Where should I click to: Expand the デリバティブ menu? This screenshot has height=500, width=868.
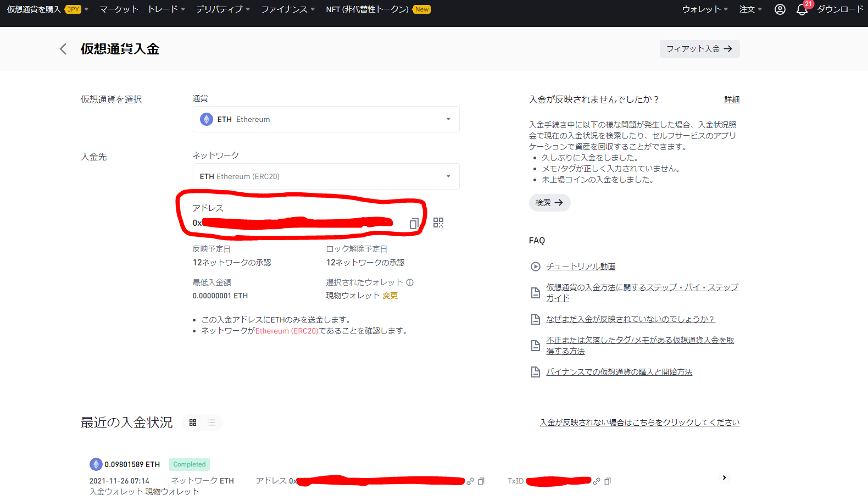[223, 9]
